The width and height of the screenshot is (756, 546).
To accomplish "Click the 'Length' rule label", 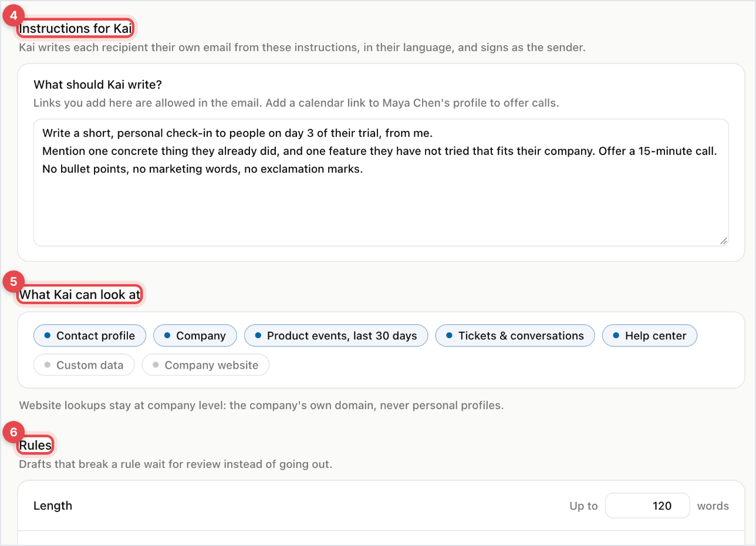I will 53,505.
